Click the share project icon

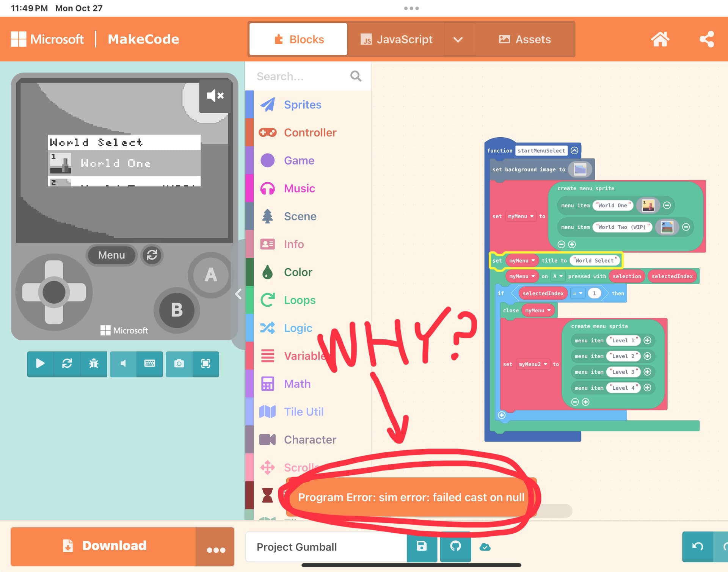[x=706, y=39]
